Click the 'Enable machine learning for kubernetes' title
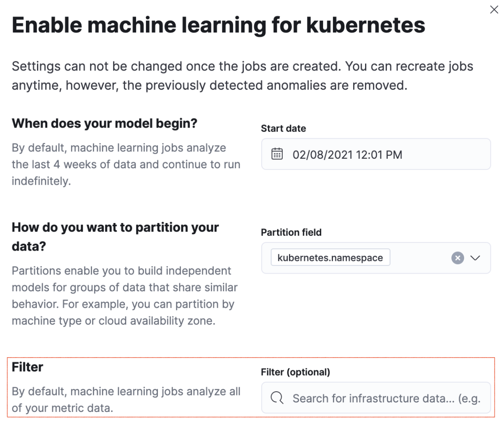Viewport: 504px width, 423px height. [x=218, y=25]
